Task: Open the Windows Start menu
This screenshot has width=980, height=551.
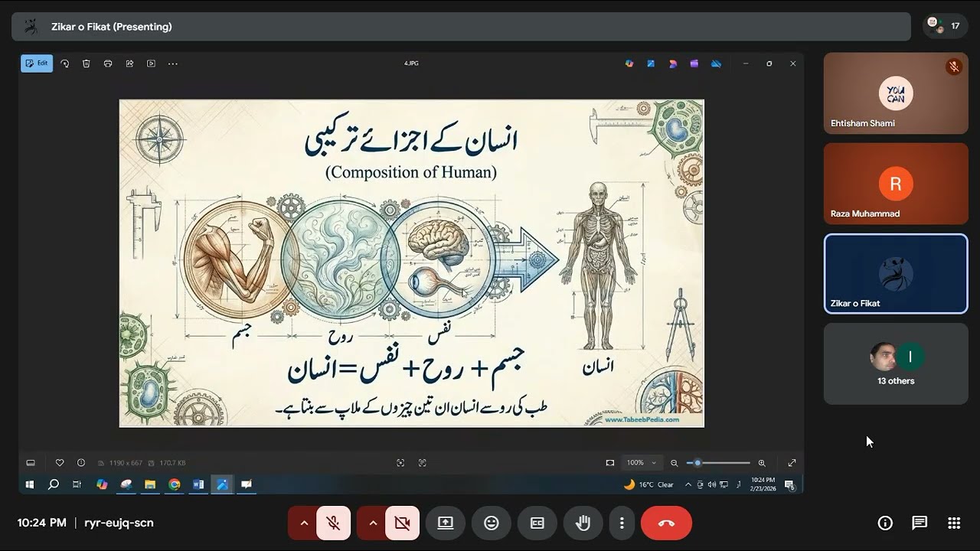Action: 30,484
